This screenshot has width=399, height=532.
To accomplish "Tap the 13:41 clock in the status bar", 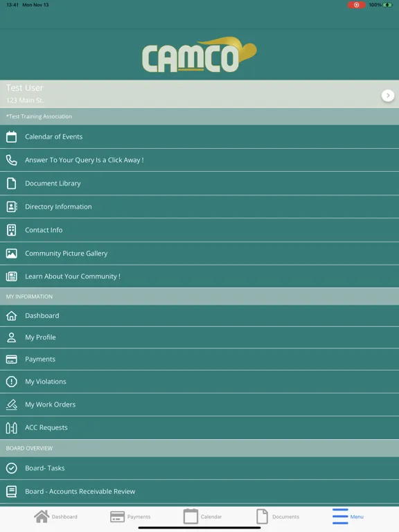I will [x=12, y=5].
